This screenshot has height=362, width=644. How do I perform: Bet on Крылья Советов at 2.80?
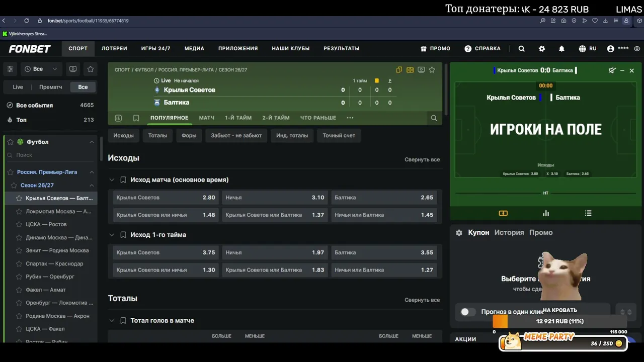[166, 198]
